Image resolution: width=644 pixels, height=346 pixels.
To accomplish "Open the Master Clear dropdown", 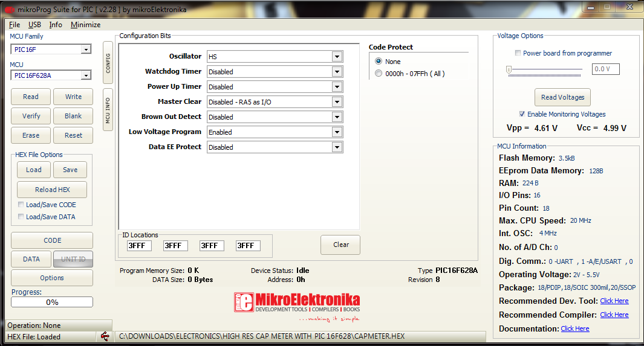I will click(x=337, y=101).
